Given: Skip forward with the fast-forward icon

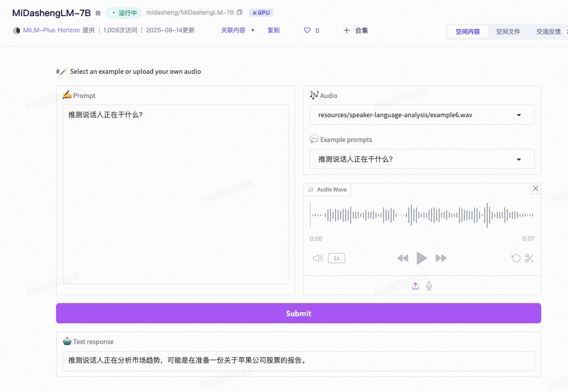Looking at the screenshot, I should [x=441, y=258].
